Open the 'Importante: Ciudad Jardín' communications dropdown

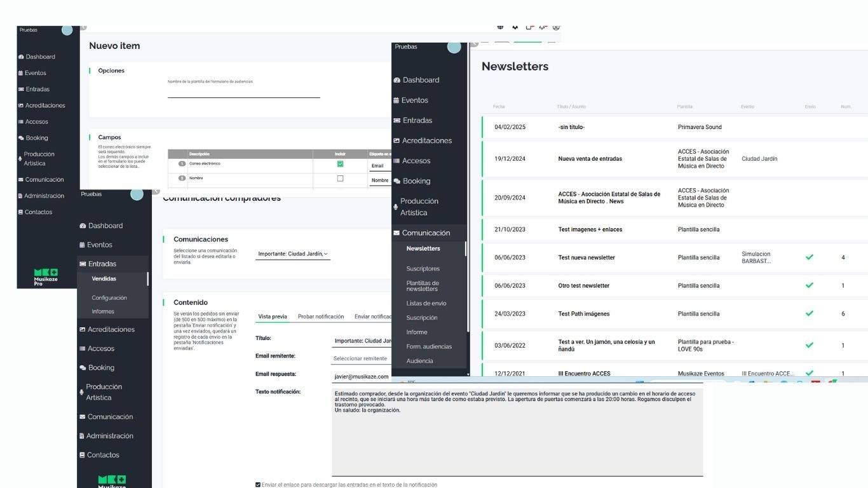(x=292, y=254)
